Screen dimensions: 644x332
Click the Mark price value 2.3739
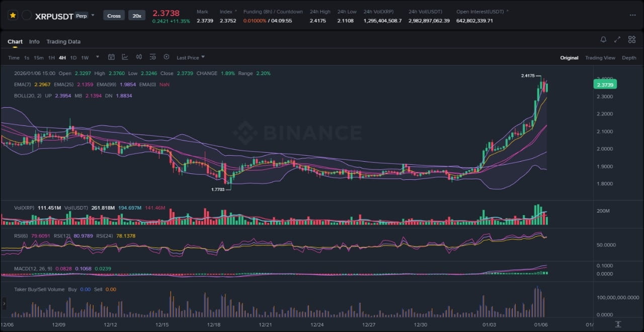point(204,21)
